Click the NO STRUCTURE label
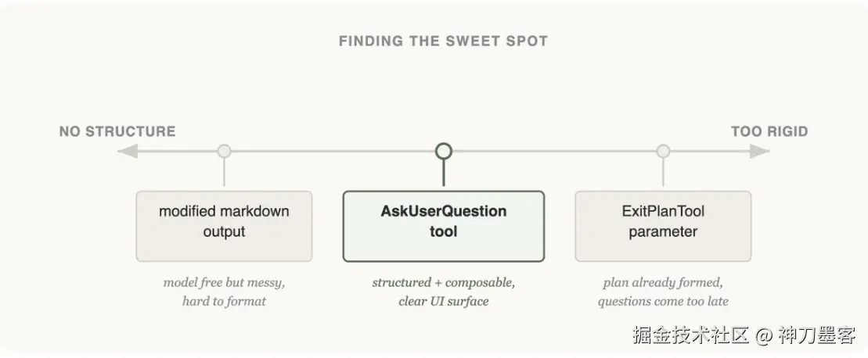This screenshot has height=358, width=868. coord(117,131)
